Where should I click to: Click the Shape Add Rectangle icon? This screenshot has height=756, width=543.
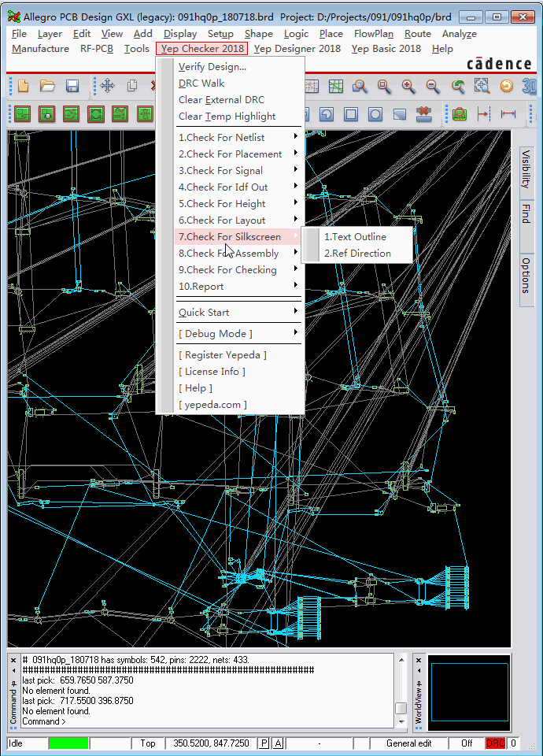click(x=351, y=114)
